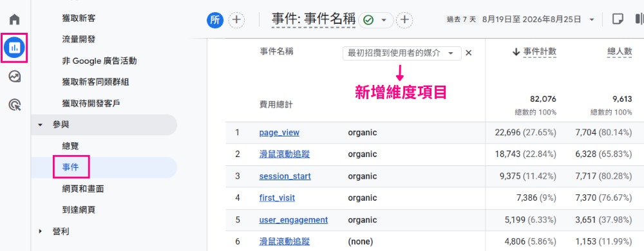Select '獲取待開發客戶' in the sidebar

[91, 104]
